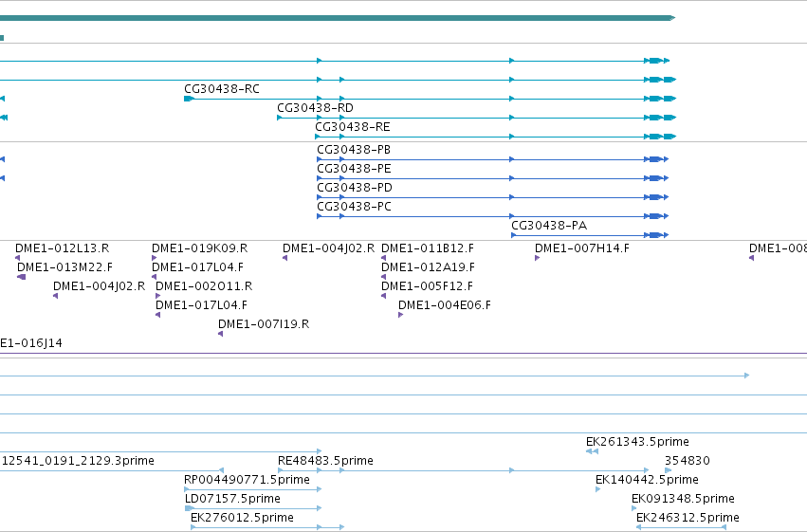This screenshot has width=807, height=532.
Task: Select the CG30438-PA protein feature label
Action: (x=549, y=226)
